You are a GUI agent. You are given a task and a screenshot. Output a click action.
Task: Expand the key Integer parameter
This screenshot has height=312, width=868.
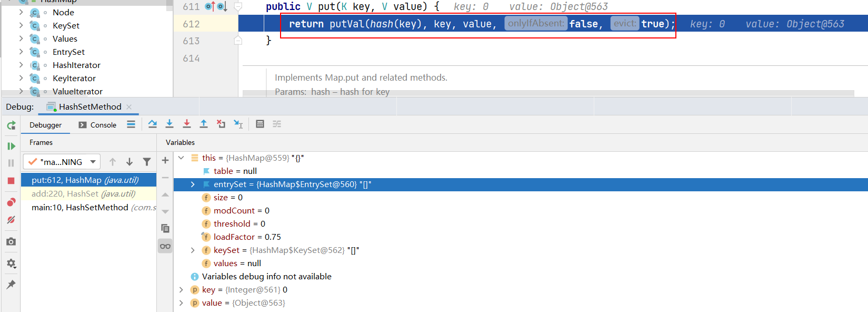(181, 290)
